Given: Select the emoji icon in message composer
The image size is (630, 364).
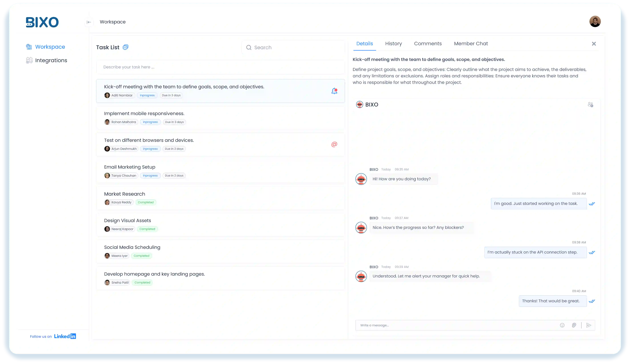Looking at the screenshot, I should click(562, 325).
